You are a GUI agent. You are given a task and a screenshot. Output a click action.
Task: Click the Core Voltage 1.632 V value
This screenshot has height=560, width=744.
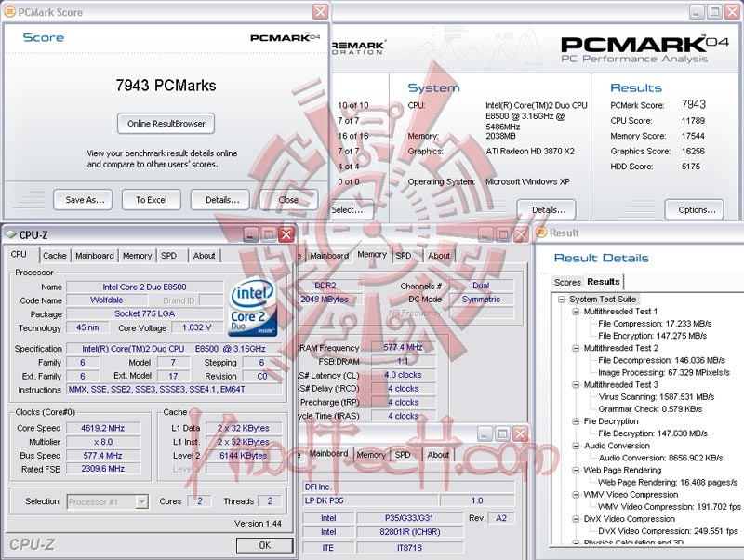196,327
